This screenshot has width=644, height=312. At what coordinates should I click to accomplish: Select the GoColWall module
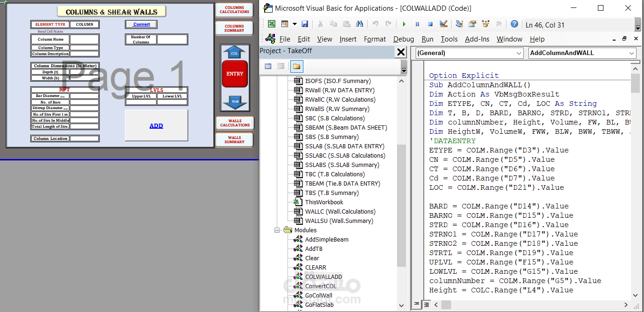pos(319,295)
